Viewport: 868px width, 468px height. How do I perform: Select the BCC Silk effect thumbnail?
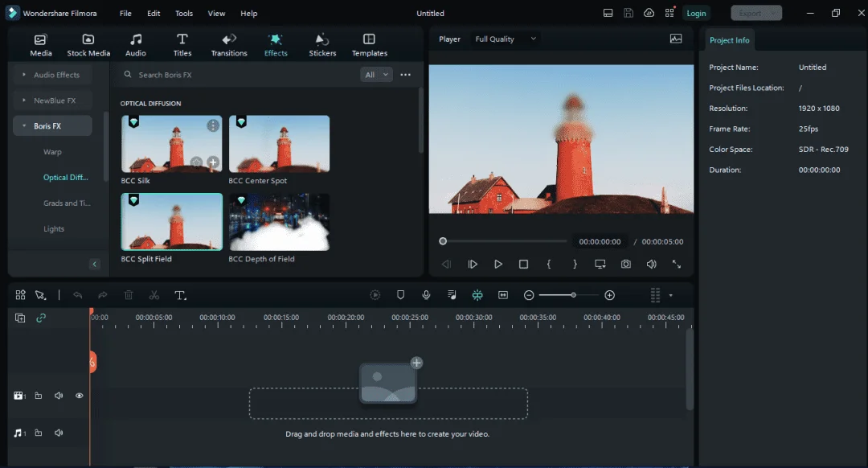(x=172, y=144)
